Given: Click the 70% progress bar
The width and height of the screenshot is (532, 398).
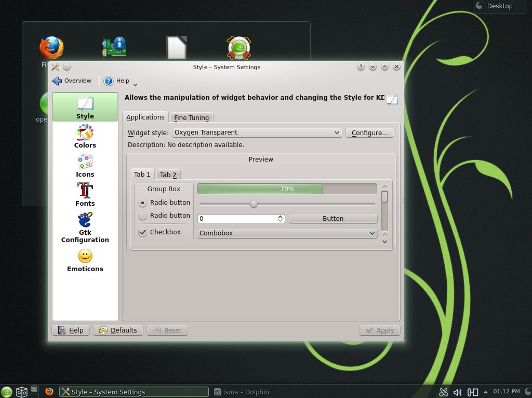Looking at the screenshot, I should 287,189.
